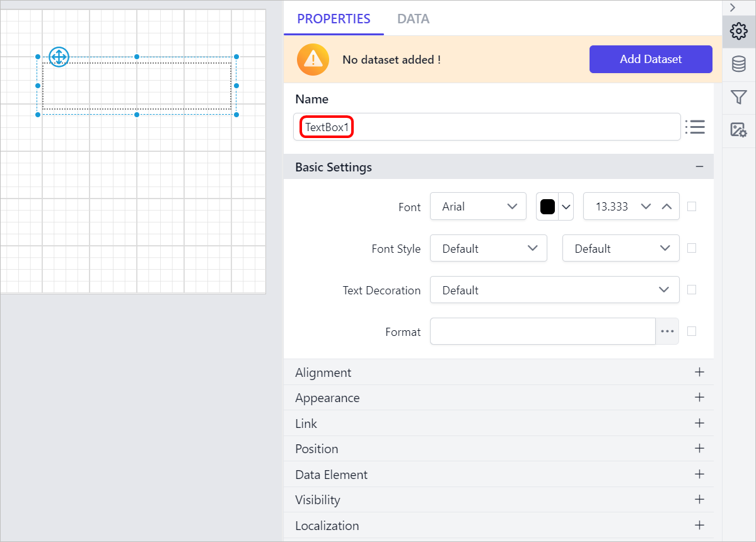
Task: Switch to the PROPERTIES tab
Action: [x=334, y=19]
